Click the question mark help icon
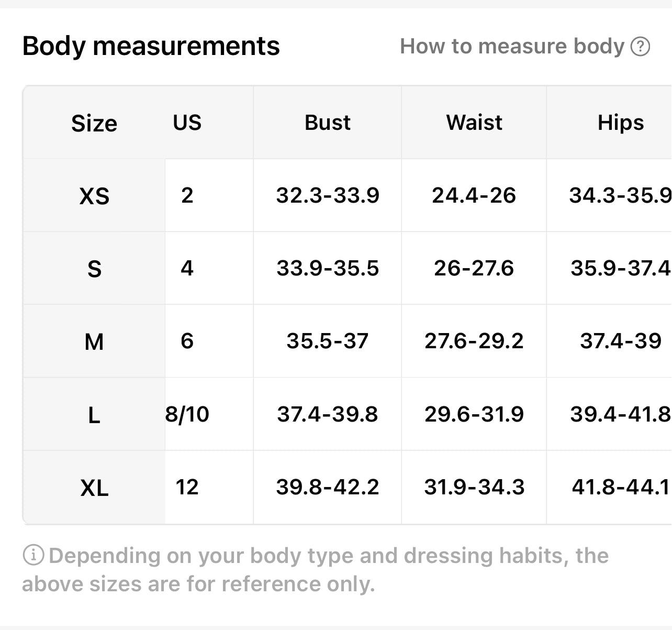672x630 pixels. pos(640,47)
